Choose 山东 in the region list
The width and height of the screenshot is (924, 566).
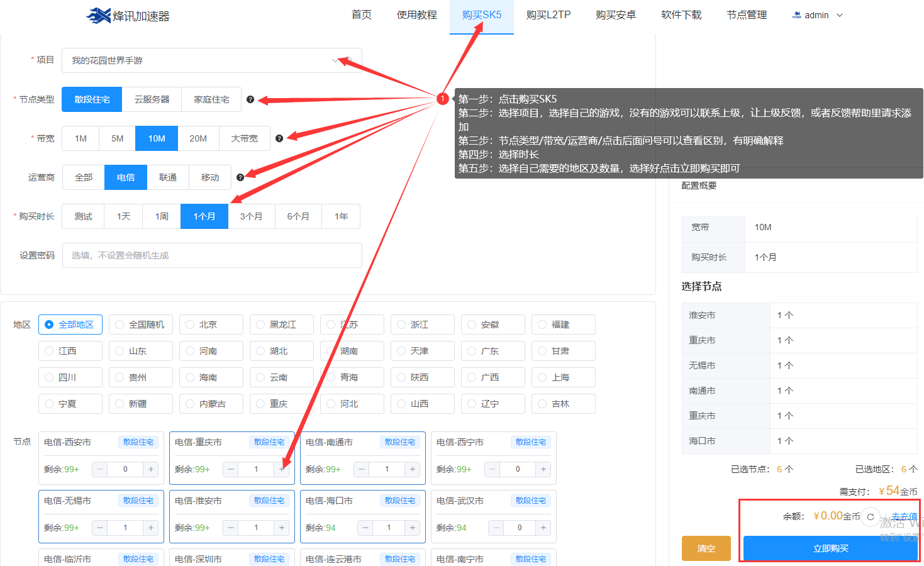(141, 351)
